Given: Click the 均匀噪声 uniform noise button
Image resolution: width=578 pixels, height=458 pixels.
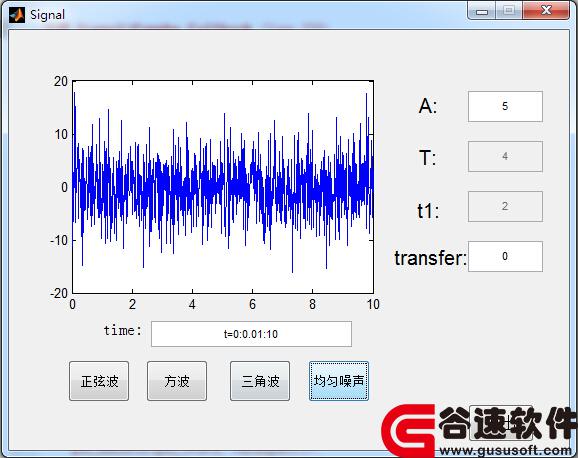Looking at the screenshot, I should [339, 381].
